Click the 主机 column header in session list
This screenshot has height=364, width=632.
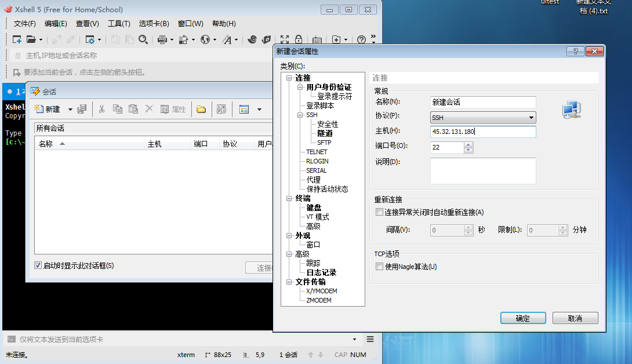click(167, 144)
